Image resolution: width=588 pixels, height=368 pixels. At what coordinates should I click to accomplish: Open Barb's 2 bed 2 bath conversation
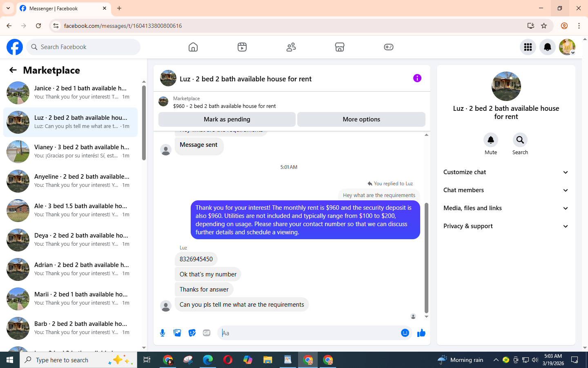click(70, 328)
